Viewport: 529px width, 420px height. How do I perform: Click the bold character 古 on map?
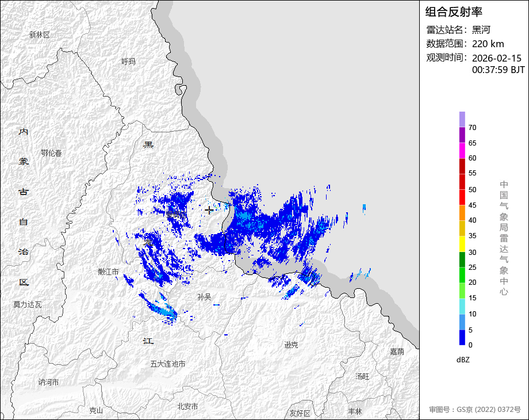point(23,192)
